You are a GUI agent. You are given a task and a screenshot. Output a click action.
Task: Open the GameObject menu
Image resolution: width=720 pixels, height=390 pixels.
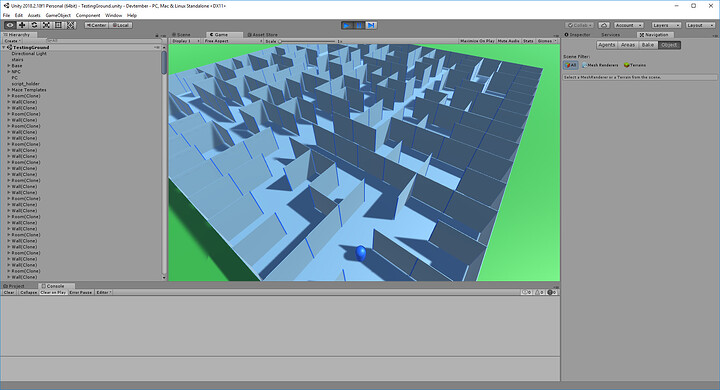58,15
